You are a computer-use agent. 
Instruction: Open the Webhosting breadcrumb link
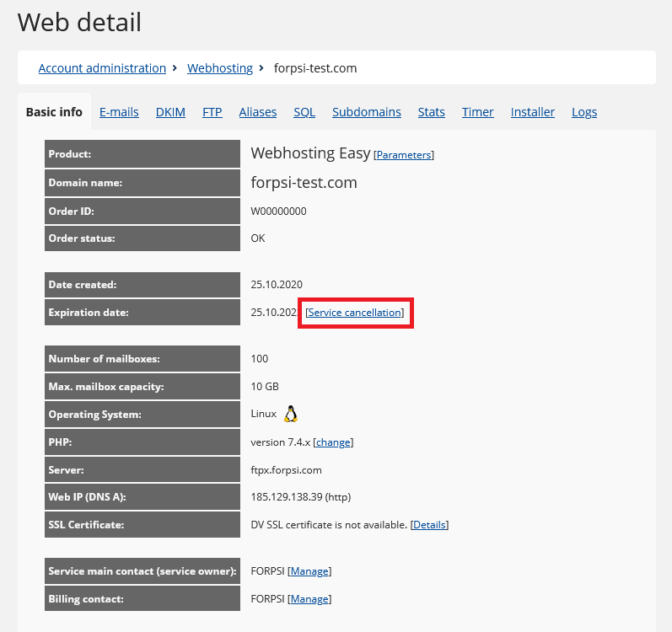point(220,68)
